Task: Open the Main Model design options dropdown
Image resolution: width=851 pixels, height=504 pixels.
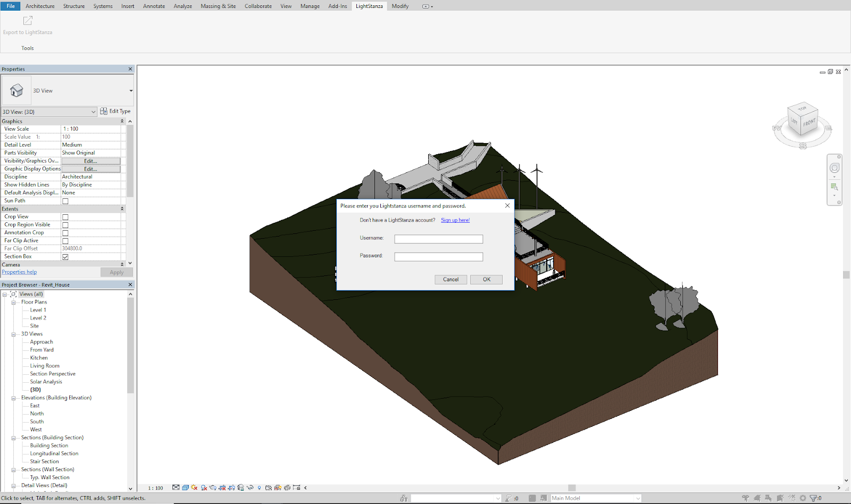Action: (x=596, y=498)
